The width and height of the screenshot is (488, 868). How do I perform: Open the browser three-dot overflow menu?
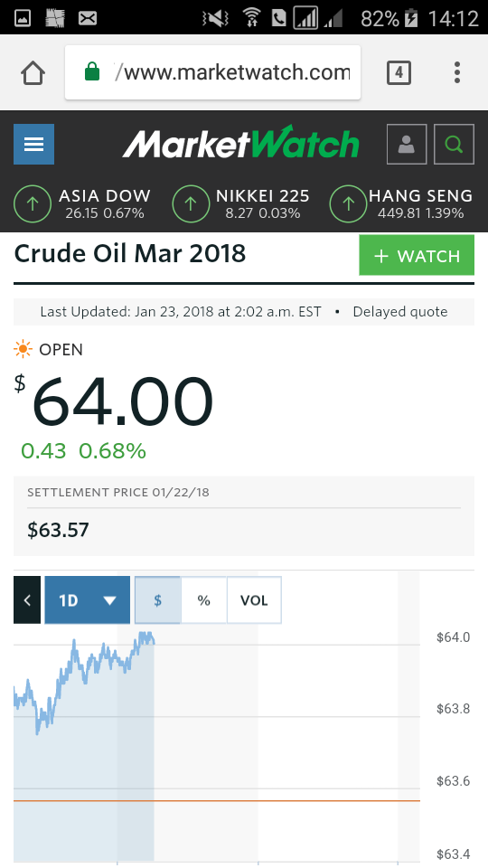point(457,72)
